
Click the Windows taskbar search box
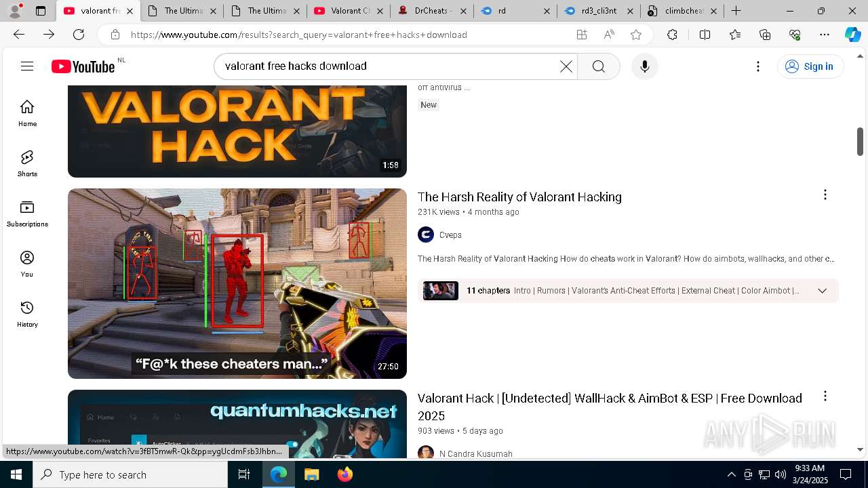click(130, 474)
